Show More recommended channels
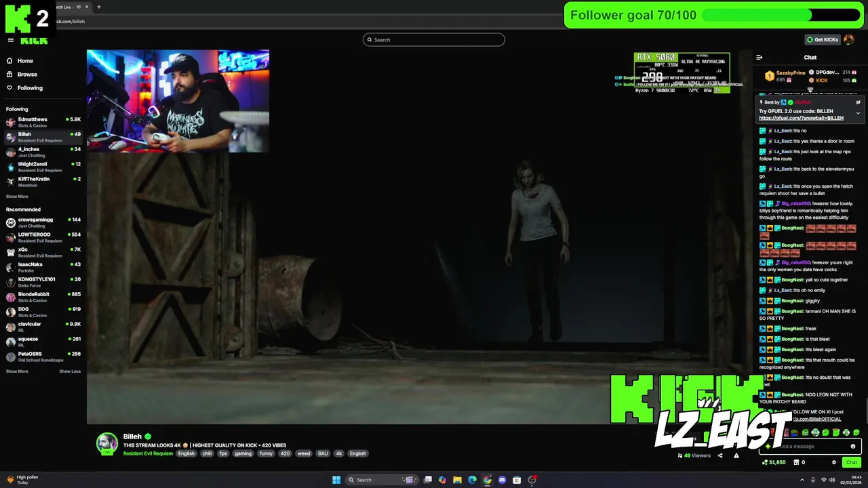This screenshot has height=488, width=868. (17, 371)
